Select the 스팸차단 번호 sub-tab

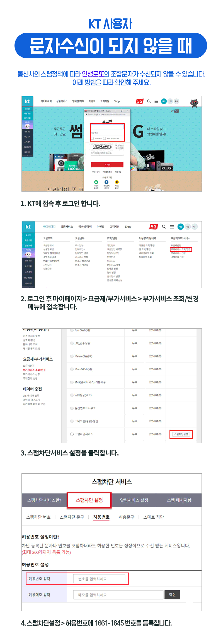[x=38, y=517]
